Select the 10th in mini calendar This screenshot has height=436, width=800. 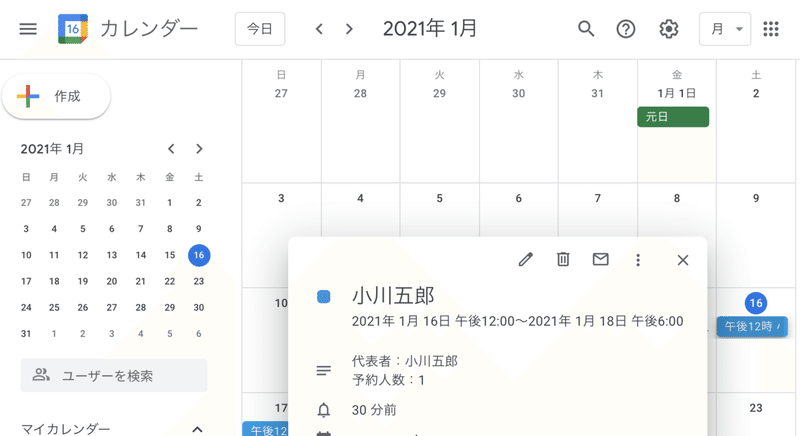tap(26, 255)
